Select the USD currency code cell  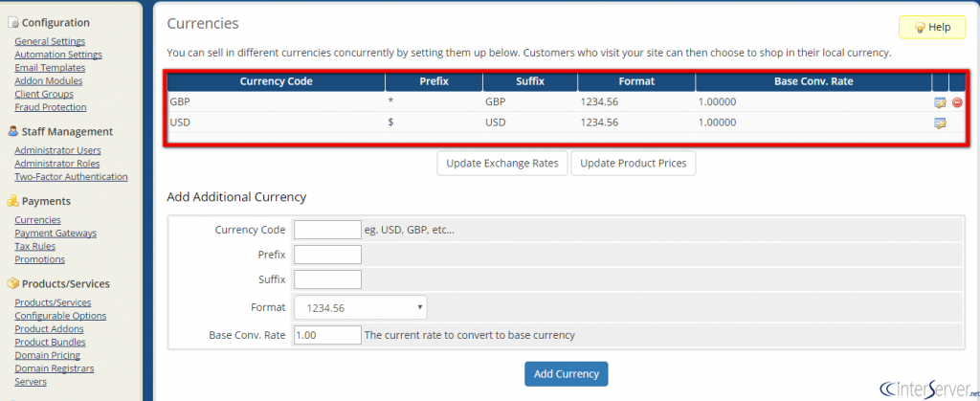277,123
